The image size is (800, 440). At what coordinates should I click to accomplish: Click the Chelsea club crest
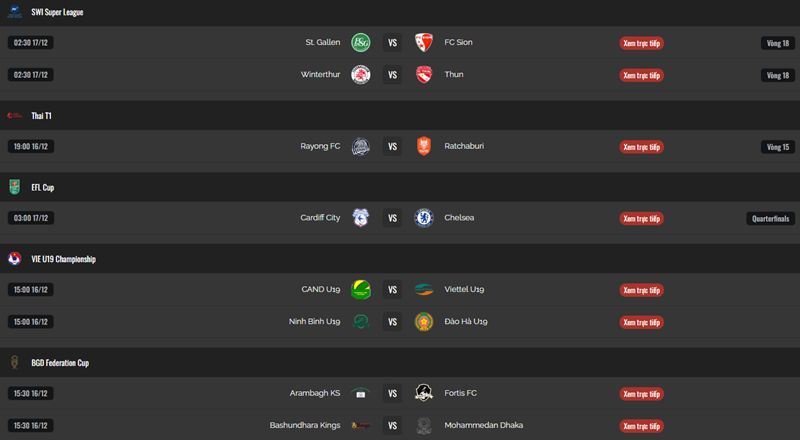tap(424, 218)
